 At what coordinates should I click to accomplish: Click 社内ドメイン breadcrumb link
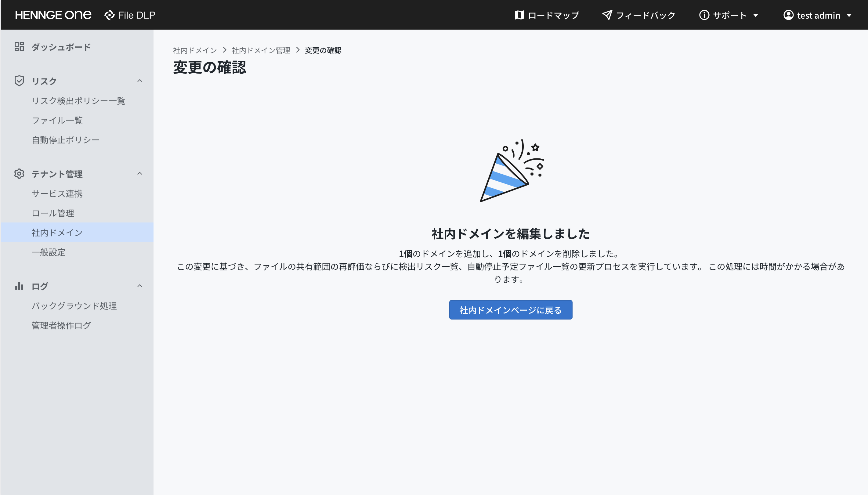click(x=195, y=50)
